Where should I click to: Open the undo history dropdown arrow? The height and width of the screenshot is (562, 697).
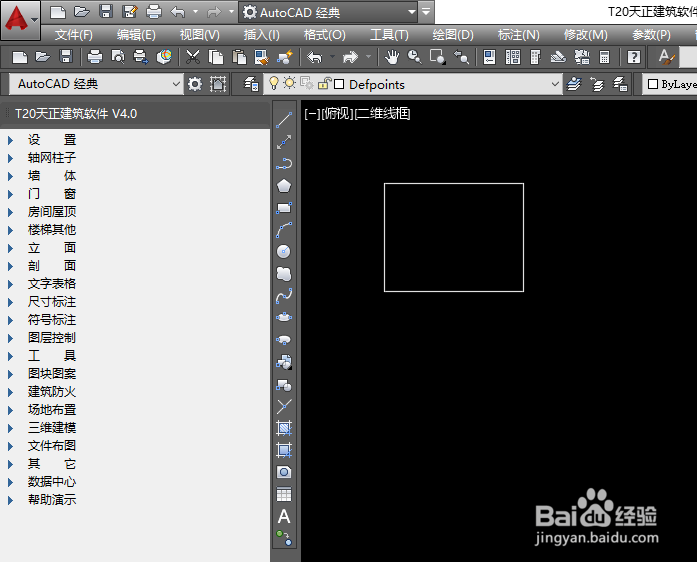(x=195, y=12)
